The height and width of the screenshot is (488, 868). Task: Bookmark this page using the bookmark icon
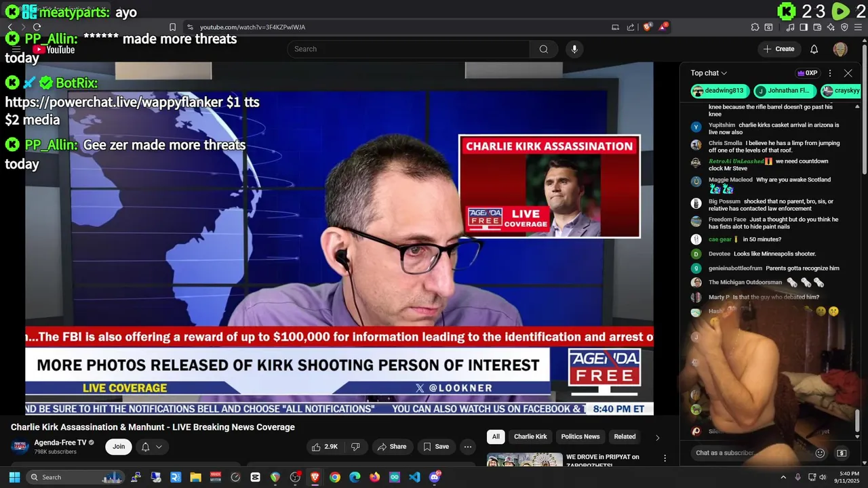pos(172,27)
